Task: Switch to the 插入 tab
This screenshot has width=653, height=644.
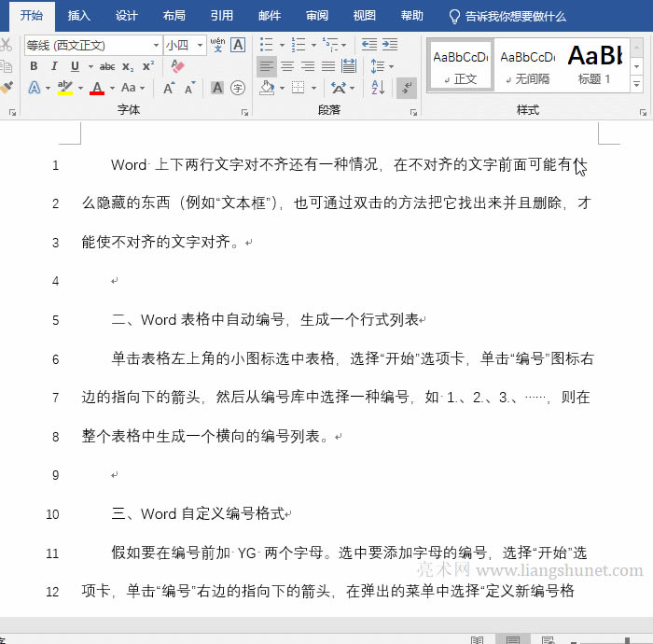Action: (79, 16)
